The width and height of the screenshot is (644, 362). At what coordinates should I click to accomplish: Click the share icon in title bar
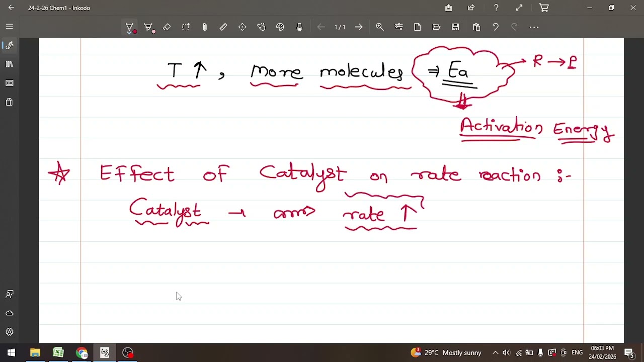pyautogui.click(x=471, y=8)
